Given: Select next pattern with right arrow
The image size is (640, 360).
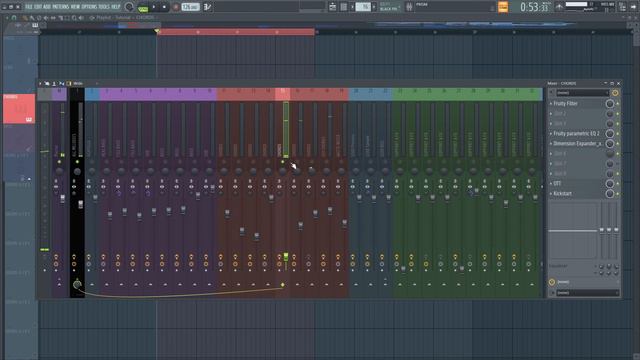Looking at the screenshot, I should tap(374, 7).
